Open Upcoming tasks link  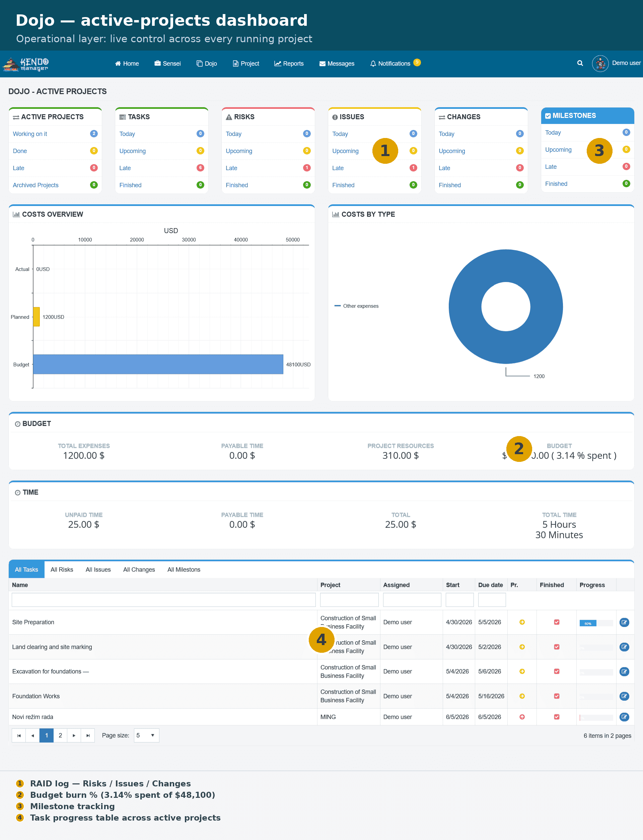click(x=132, y=151)
